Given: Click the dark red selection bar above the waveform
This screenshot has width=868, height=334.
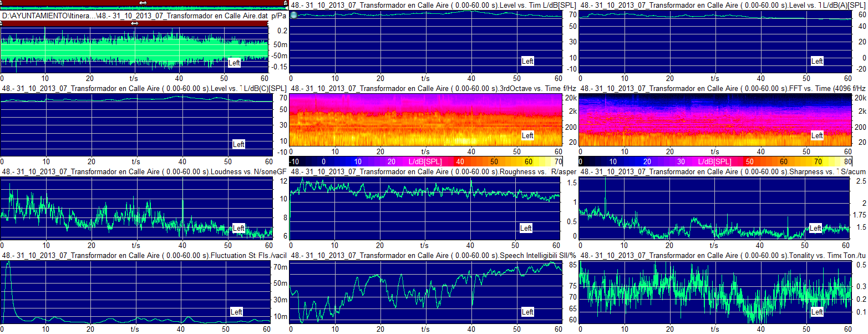Looking at the screenshot, I should 67,23.
